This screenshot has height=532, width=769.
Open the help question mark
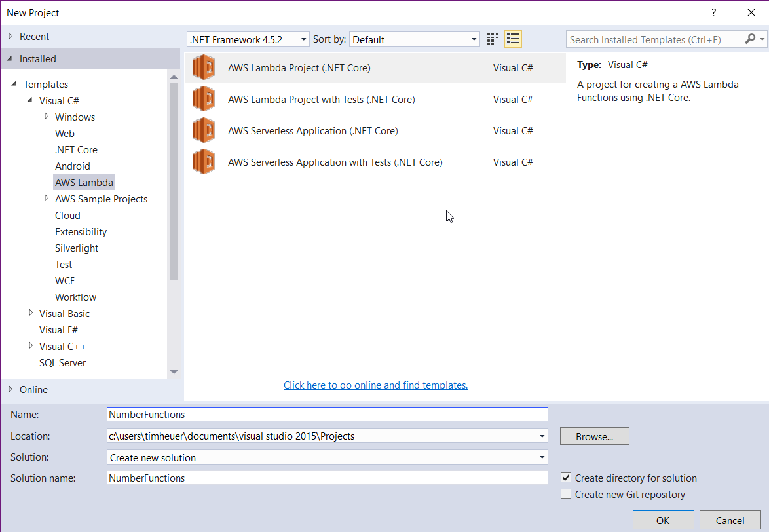click(713, 12)
